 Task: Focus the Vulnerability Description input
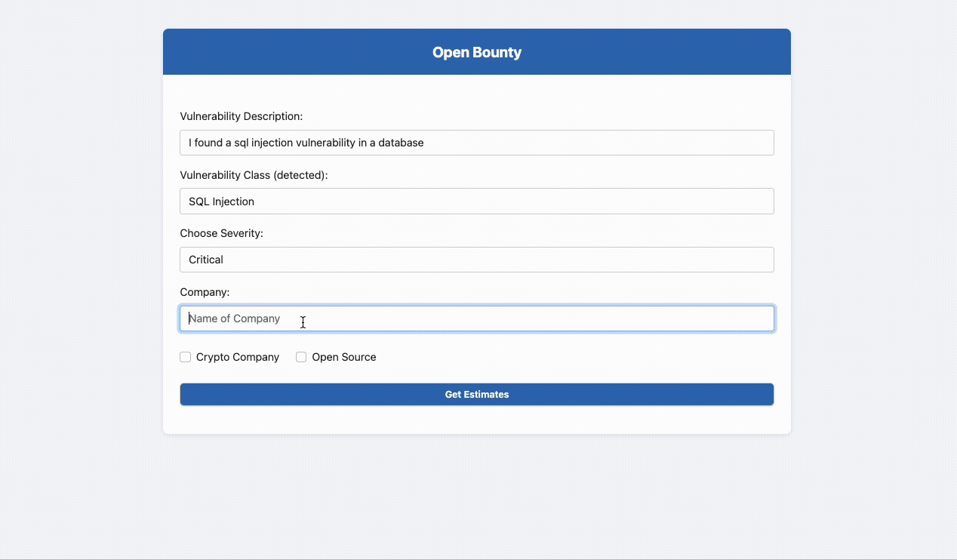[x=476, y=142]
